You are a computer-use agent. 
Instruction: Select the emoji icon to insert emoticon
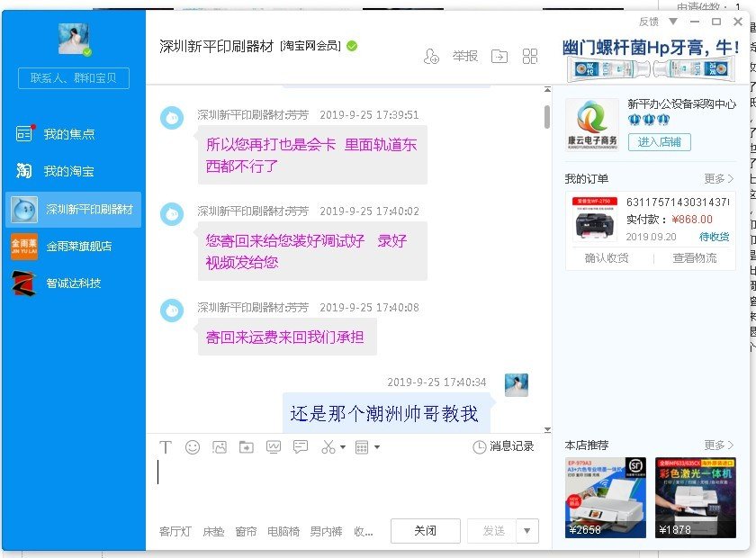(x=192, y=446)
